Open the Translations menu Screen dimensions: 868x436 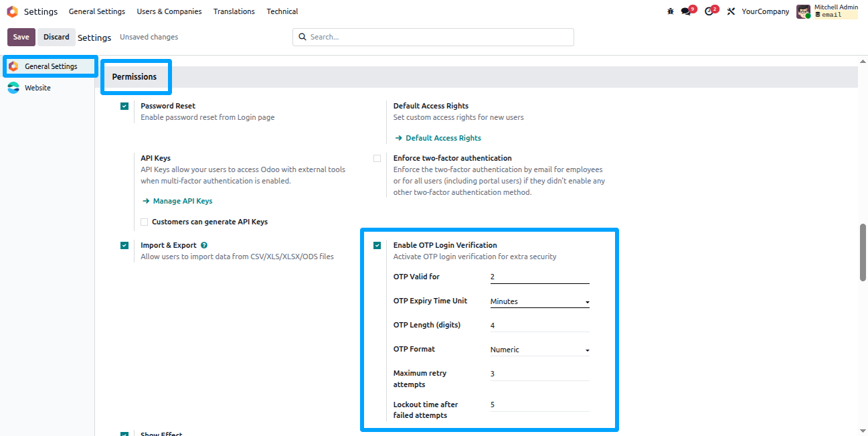pos(234,11)
